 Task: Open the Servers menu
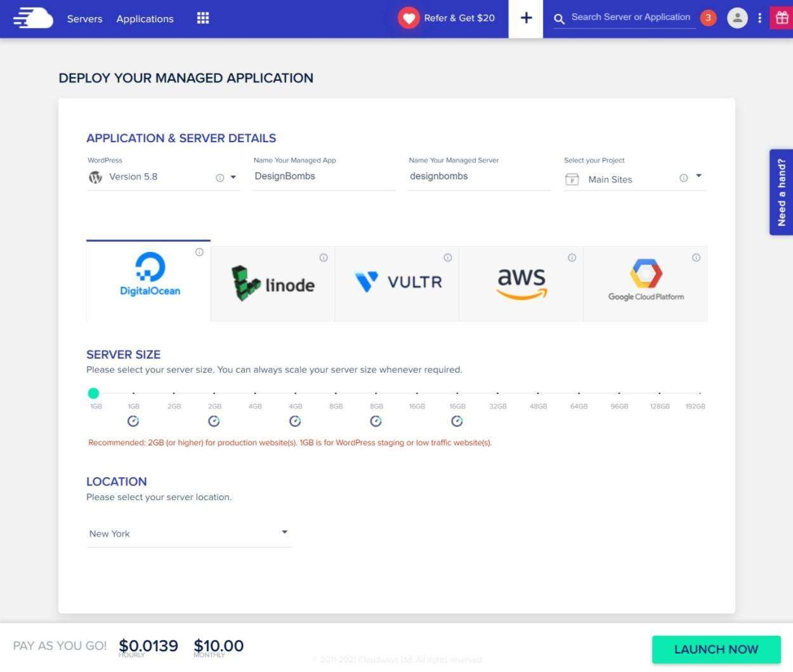(84, 19)
